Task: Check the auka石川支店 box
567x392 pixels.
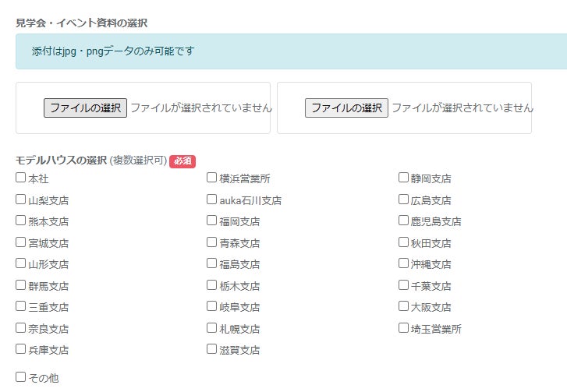Action: (x=212, y=200)
